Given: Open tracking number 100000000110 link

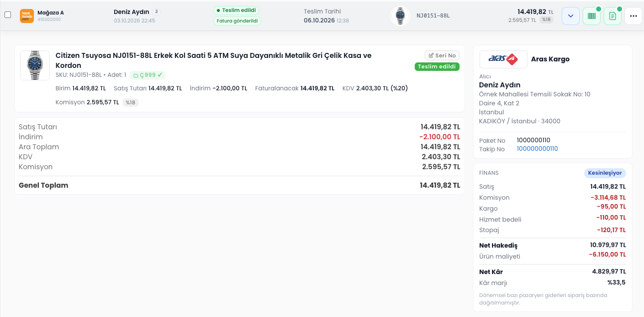Looking at the screenshot, I should [x=537, y=149].
